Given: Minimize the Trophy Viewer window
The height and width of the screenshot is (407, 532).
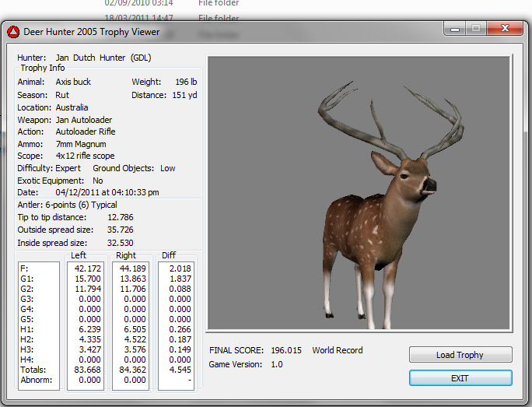Looking at the screenshot, I should click(456, 29).
